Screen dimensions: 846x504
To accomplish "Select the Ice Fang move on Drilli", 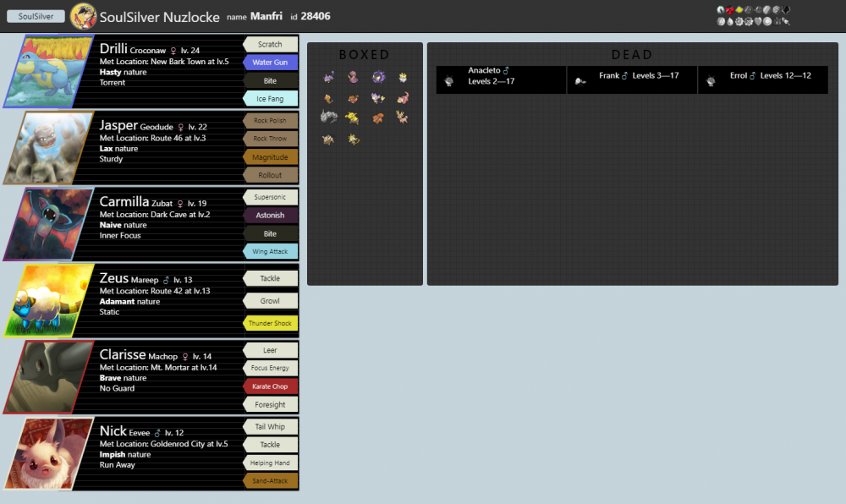I will click(x=271, y=98).
